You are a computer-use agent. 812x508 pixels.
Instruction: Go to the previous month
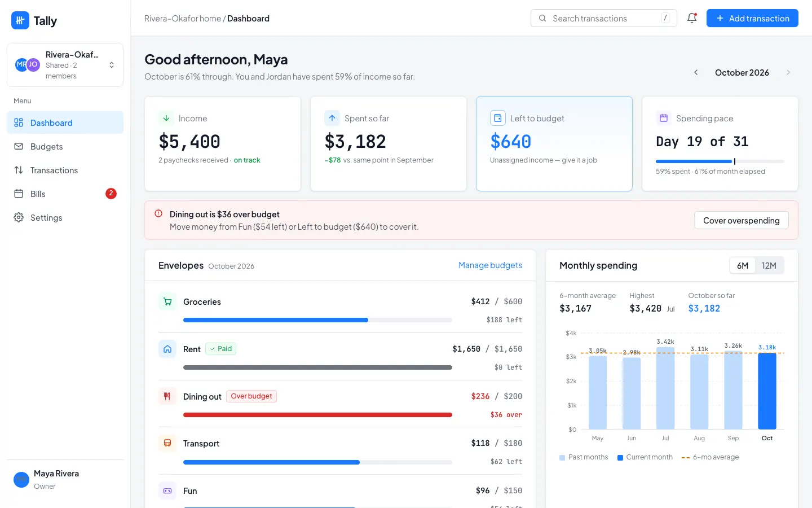click(696, 72)
